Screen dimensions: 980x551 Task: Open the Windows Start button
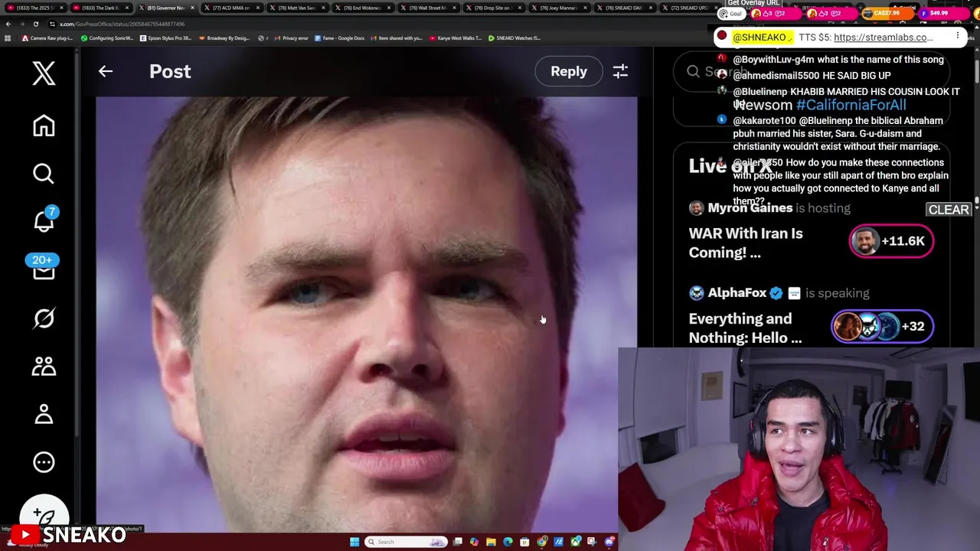coord(354,542)
